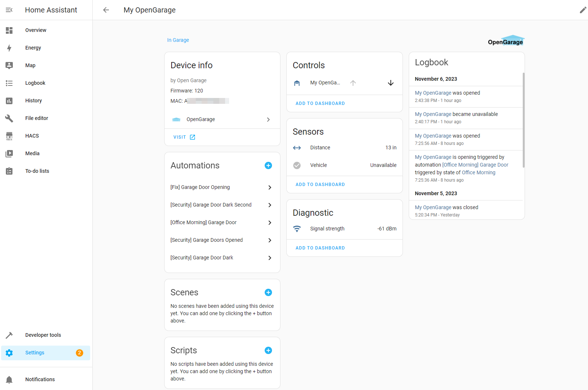Click the Vehicle checkmark icon
This screenshot has width=588, height=390.
297,165
